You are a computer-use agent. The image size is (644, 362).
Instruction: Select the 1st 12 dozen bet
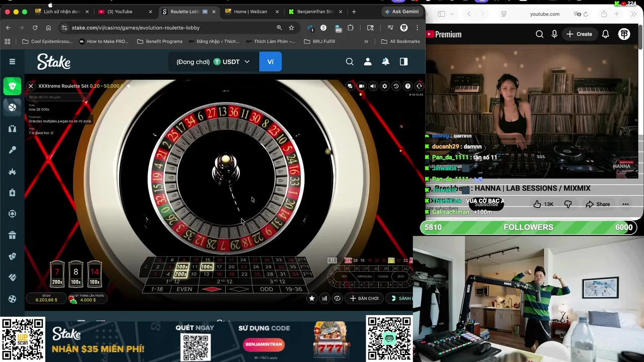[x=174, y=282]
